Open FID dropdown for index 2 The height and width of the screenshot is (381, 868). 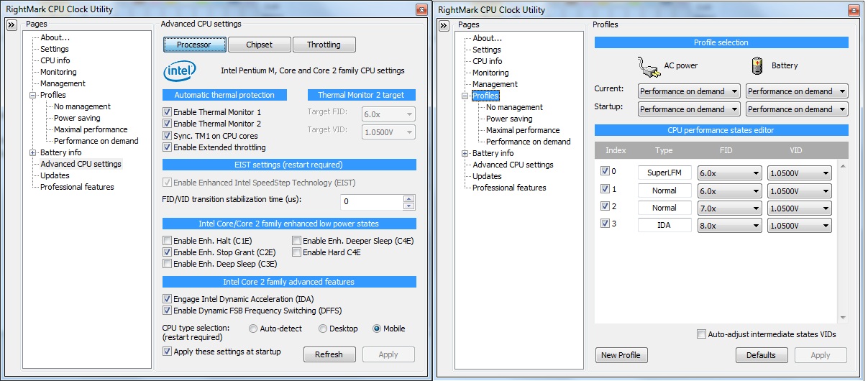pyautogui.click(x=730, y=208)
